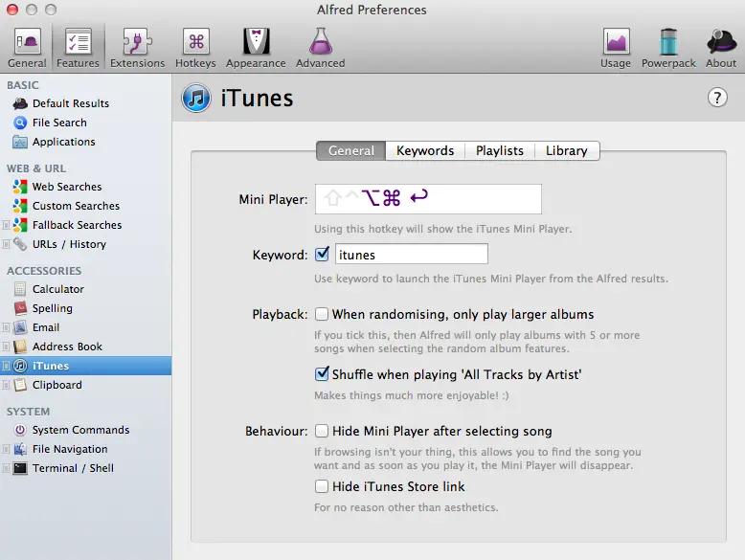The height and width of the screenshot is (560, 745).
Task: Select System Commands in the sidebar
Action: click(85, 430)
